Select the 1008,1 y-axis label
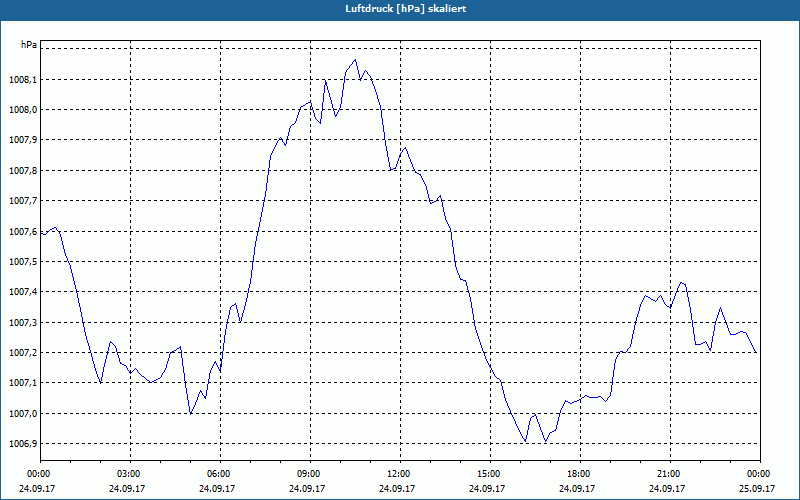 coord(23,80)
